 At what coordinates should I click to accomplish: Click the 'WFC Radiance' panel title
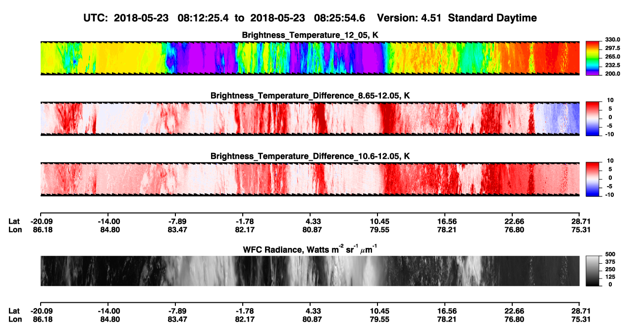click(310, 248)
